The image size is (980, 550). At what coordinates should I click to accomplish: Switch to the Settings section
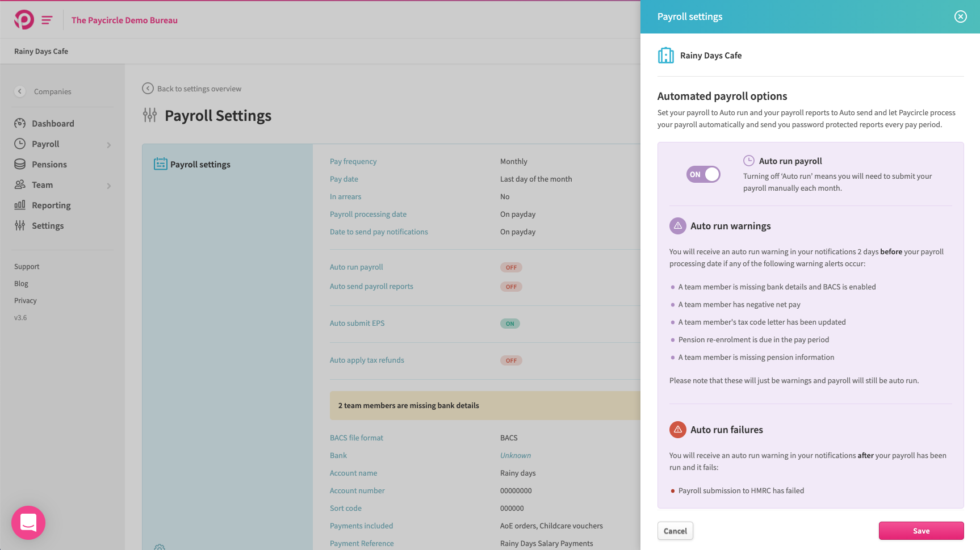48,225
